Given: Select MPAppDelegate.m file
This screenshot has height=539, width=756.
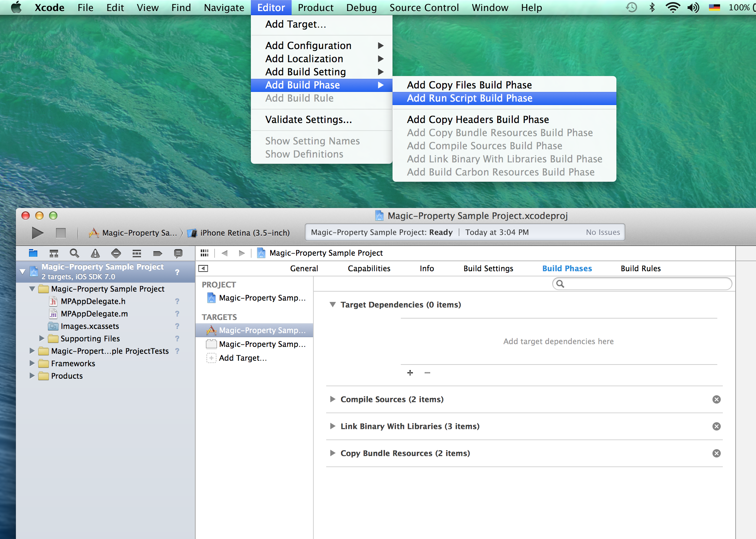Looking at the screenshot, I should click(94, 314).
